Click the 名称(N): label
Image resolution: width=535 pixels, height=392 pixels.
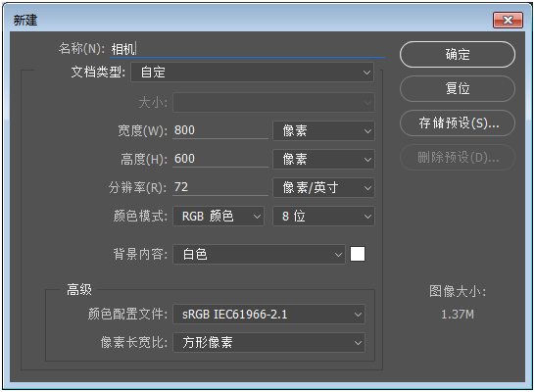(81, 49)
